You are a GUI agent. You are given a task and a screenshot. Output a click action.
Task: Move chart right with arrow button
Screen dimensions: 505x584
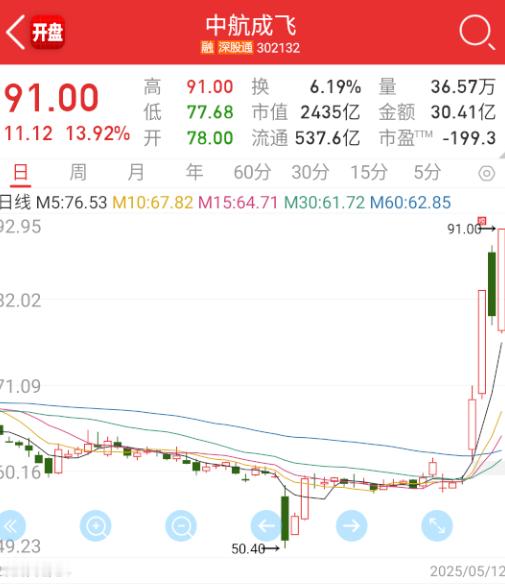352,526
